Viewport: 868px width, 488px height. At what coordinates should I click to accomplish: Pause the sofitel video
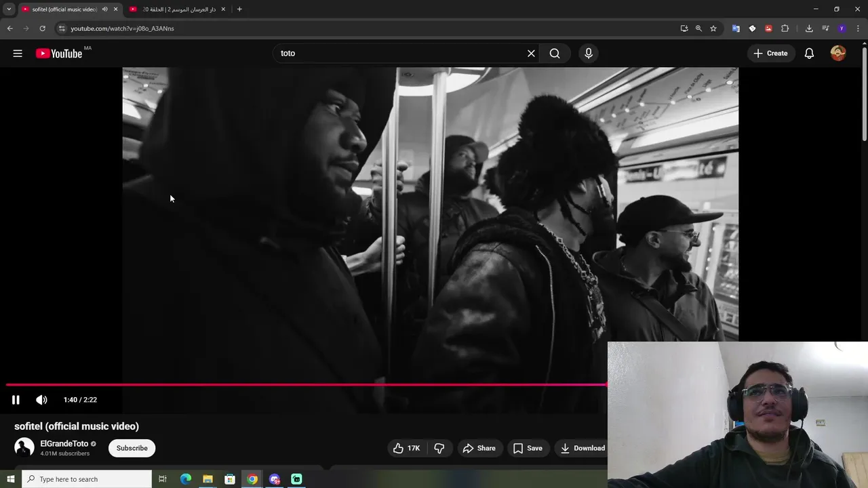16,400
